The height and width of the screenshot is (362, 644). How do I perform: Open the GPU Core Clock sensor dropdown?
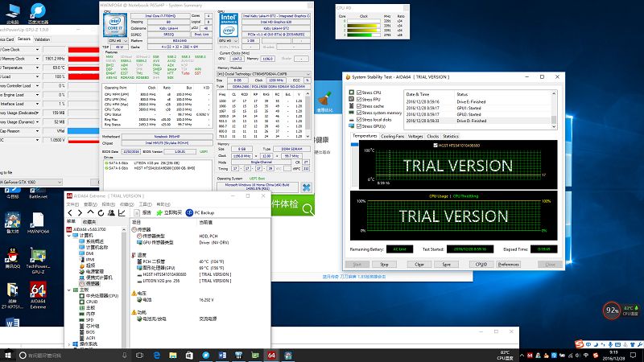pyautogui.click(x=37, y=50)
